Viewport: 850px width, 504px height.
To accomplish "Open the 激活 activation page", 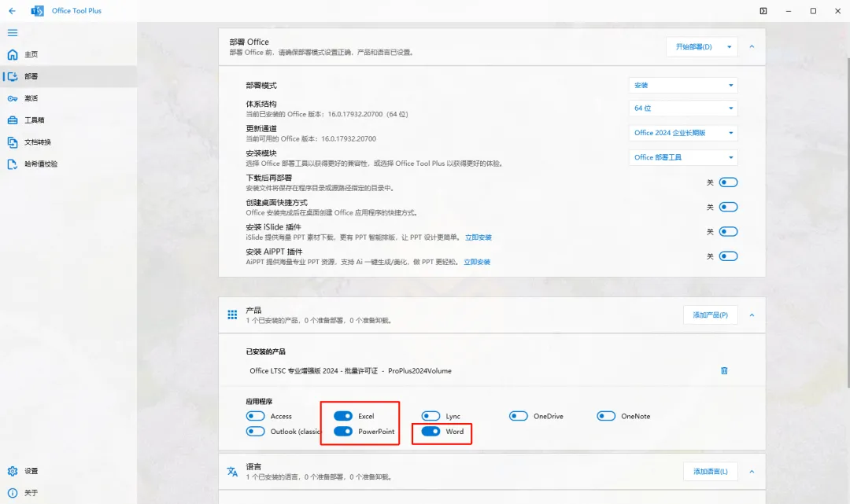I will pyautogui.click(x=68, y=98).
